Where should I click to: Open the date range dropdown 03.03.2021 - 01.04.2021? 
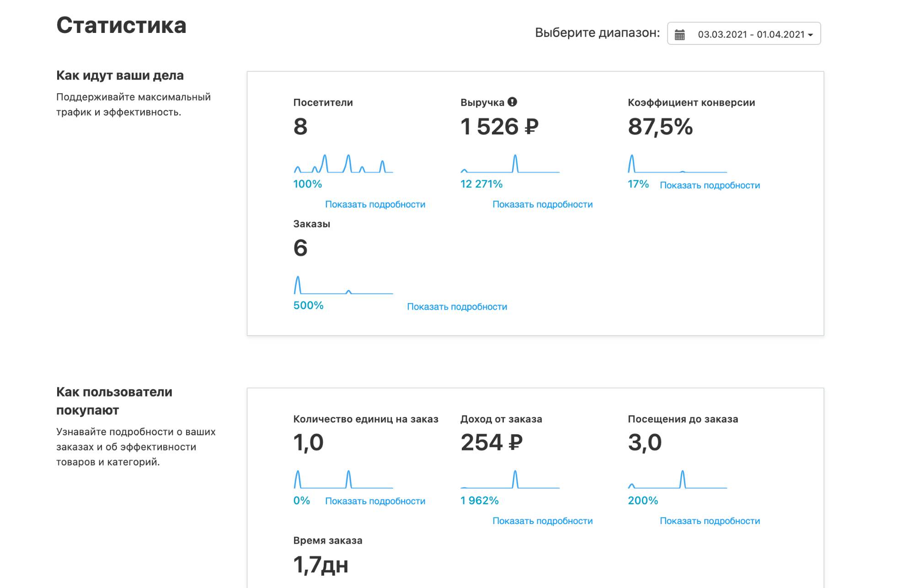[x=744, y=33]
